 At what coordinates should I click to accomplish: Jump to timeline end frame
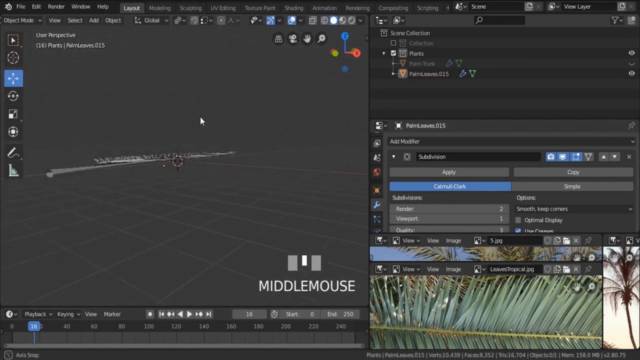(x=209, y=314)
